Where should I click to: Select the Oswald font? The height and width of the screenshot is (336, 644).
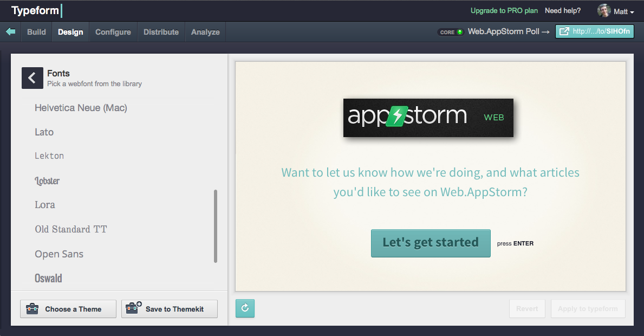coord(48,278)
